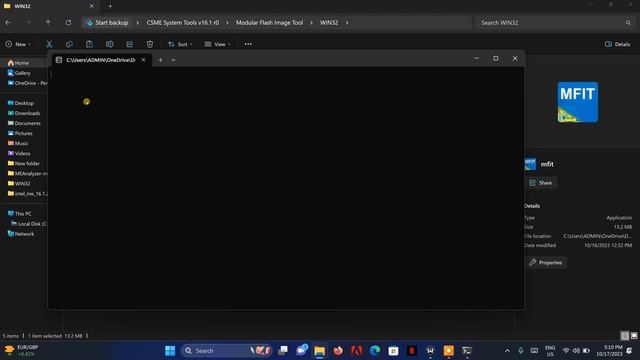
Task: Navigate to CSME System Tools v16.1 r0 breadcrumb
Action: pyautogui.click(x=182, y=23)
